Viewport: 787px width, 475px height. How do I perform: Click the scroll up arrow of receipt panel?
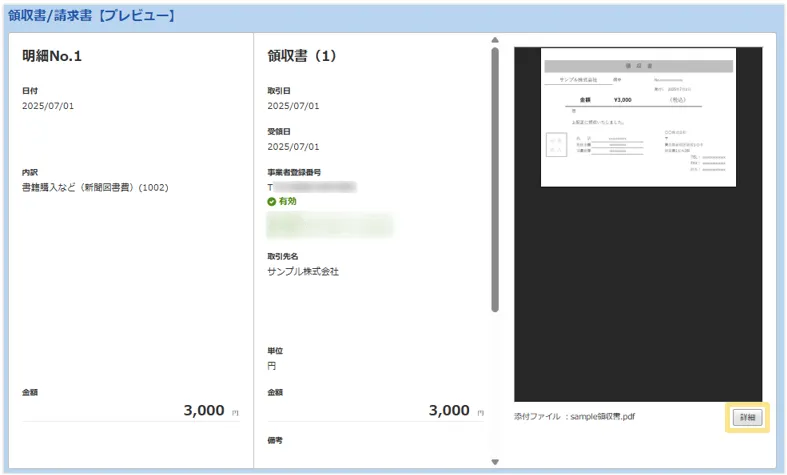pyautogui.click(x=494, y=42)
